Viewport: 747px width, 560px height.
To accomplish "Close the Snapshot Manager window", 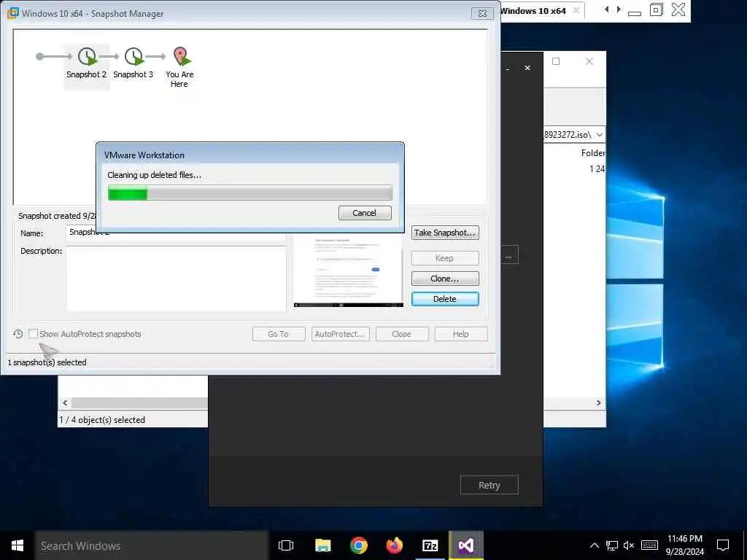I will coord(482,13).
